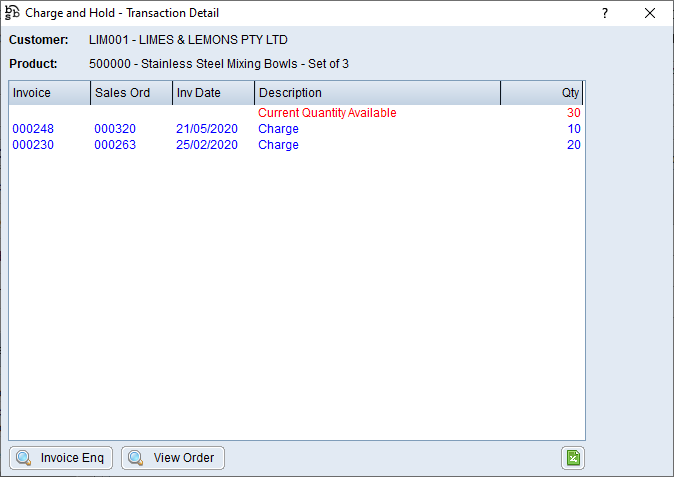Click the Current Quantity Available row
The width and height of the screenshot is (674, 477).
[x=327, y=113]
